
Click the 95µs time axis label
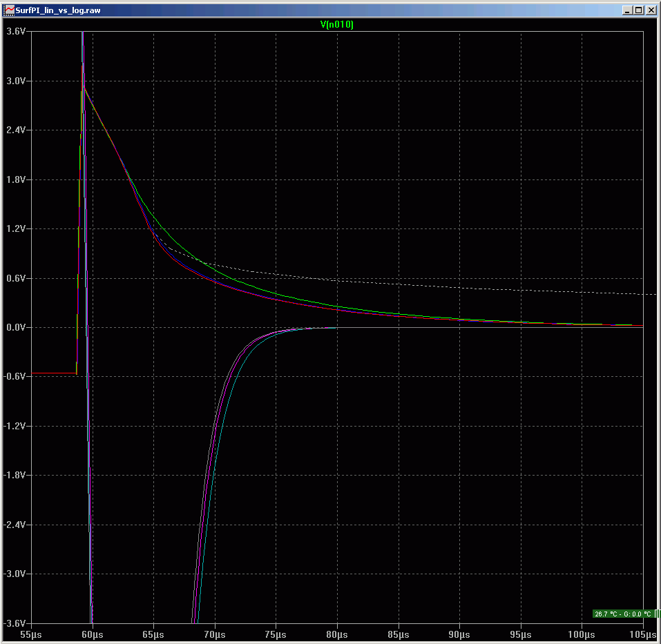pyautogui.click(x=521, y=634)
